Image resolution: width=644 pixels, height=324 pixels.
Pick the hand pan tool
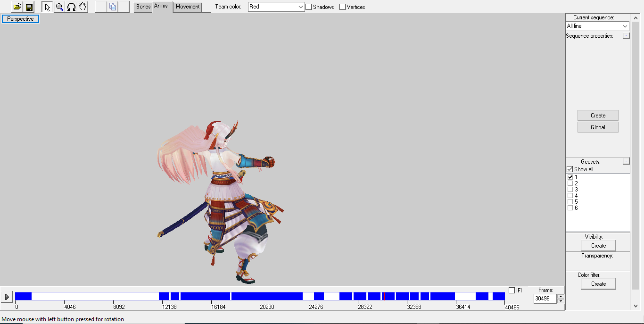83,7
